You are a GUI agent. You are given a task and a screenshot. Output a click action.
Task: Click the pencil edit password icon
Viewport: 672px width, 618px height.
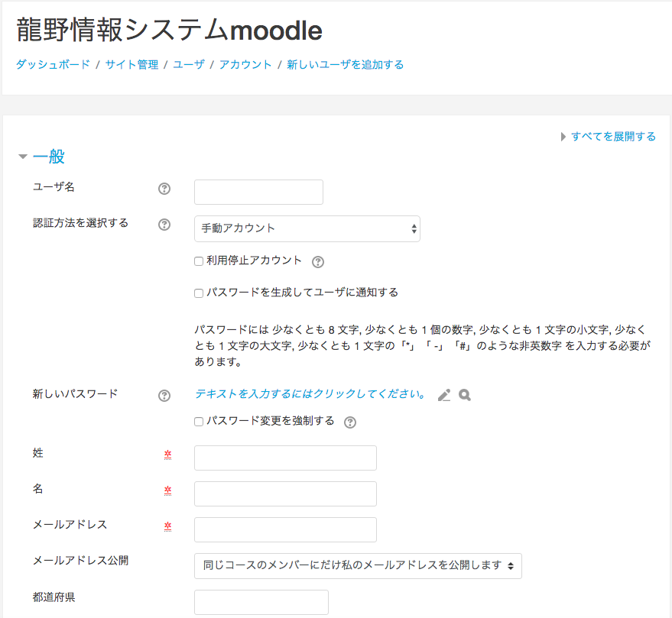444,396
